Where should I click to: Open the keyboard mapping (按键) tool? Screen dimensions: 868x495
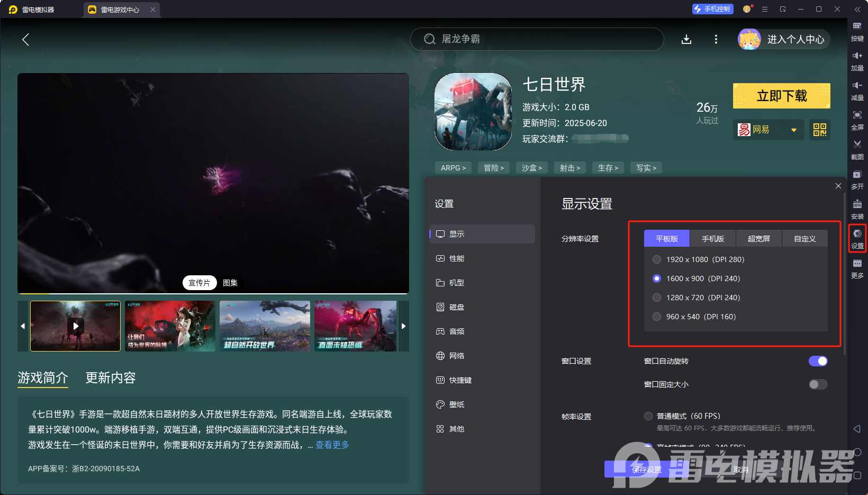click(857, 26)
